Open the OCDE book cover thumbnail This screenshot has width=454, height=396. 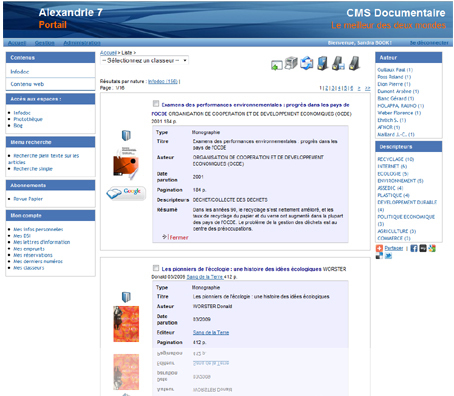(125, 163)
